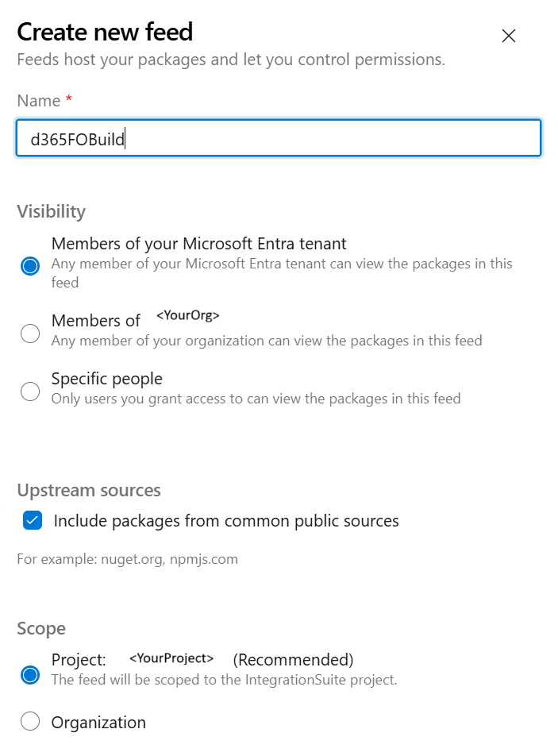
Task: Click the red required asterisk beside Name
Action: (x=69, y=100)
